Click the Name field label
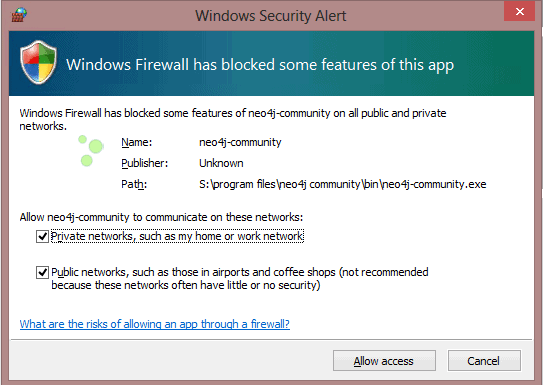The width and height of the screenshot is (543, 385). click(x=137, y=142)
